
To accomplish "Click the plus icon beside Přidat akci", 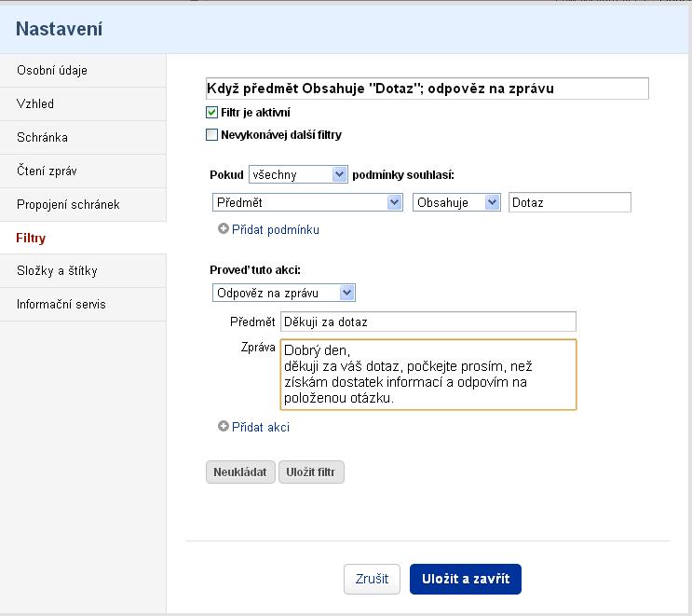I will click(224, 426).
